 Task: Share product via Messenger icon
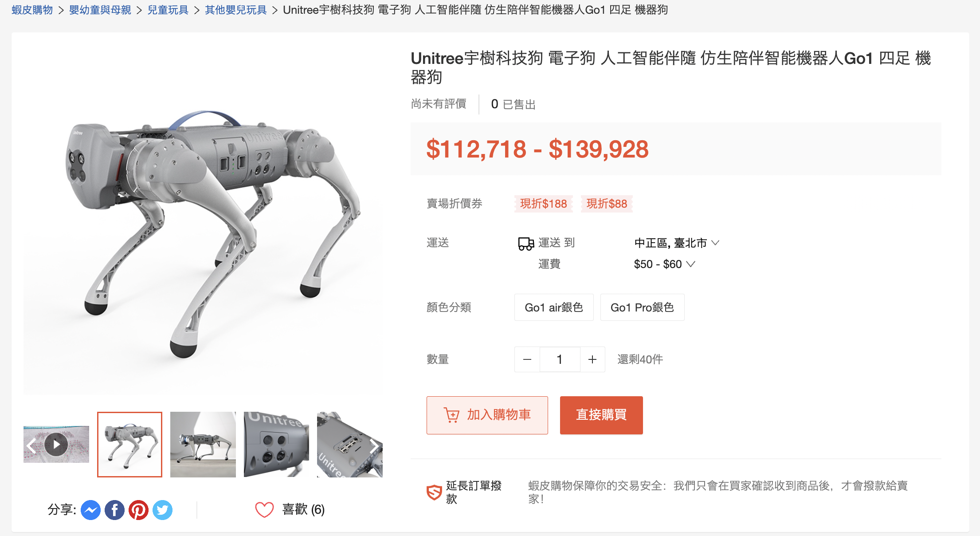coord(91,510)
